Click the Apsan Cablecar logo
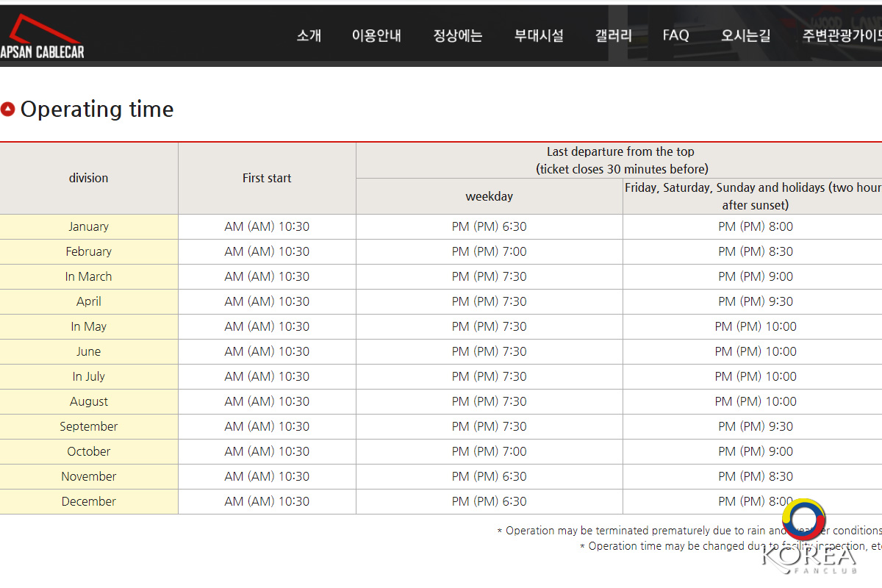Image resolution: width=882 pixels, height=588 pixels. click(x=41, y=37)
